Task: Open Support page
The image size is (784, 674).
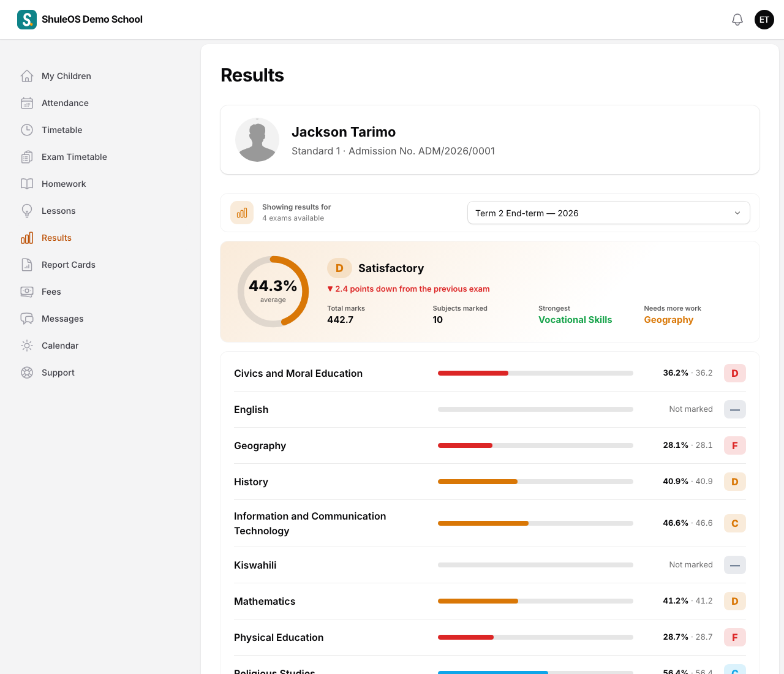Action: (58, 373)
